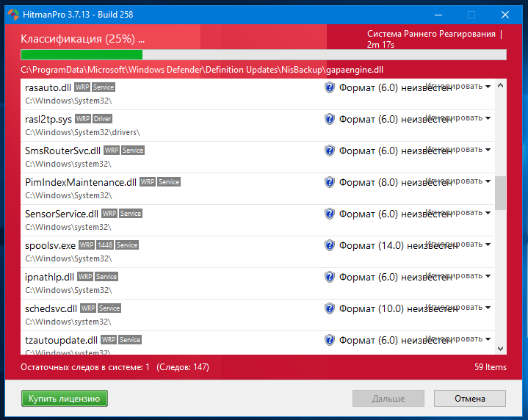Click shield icon for SmsRouterSvc.dll
This screenshot has width=528, height=420.
pos(329,151)
